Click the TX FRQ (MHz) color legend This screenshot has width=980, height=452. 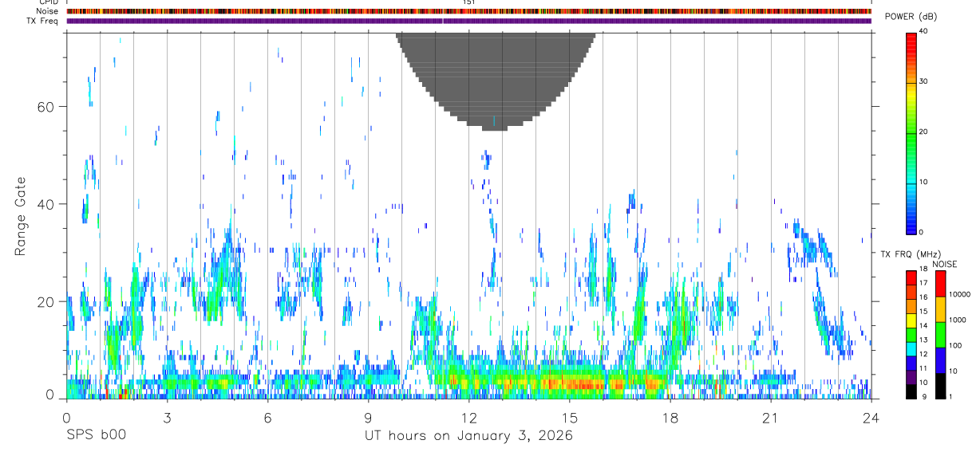[911, 334]
